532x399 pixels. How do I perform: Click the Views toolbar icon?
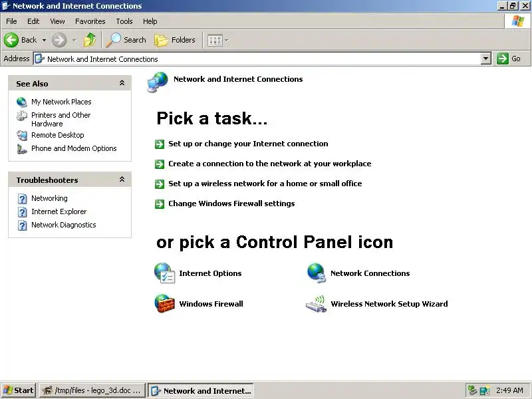pos(215,41)
